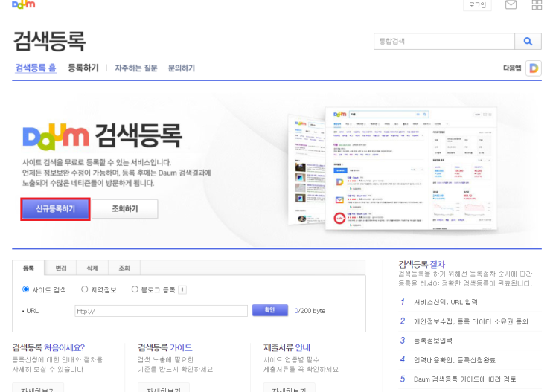Switch to the 삭제 tab
Viewport: 553px width, 392px height.
(92, 269)
